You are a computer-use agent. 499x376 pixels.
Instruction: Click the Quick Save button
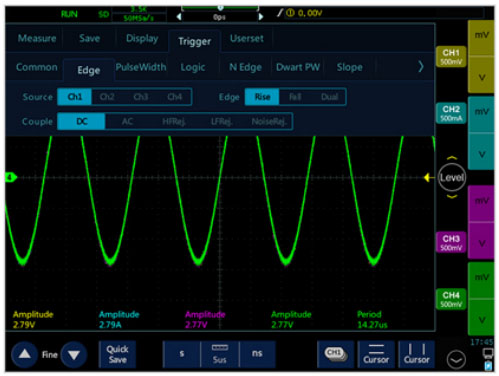117,354
